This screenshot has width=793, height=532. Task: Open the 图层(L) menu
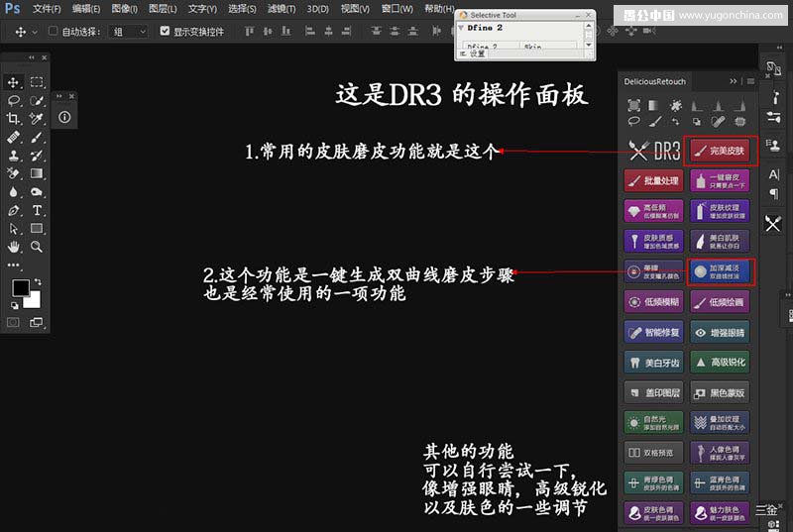click(163, 9)
